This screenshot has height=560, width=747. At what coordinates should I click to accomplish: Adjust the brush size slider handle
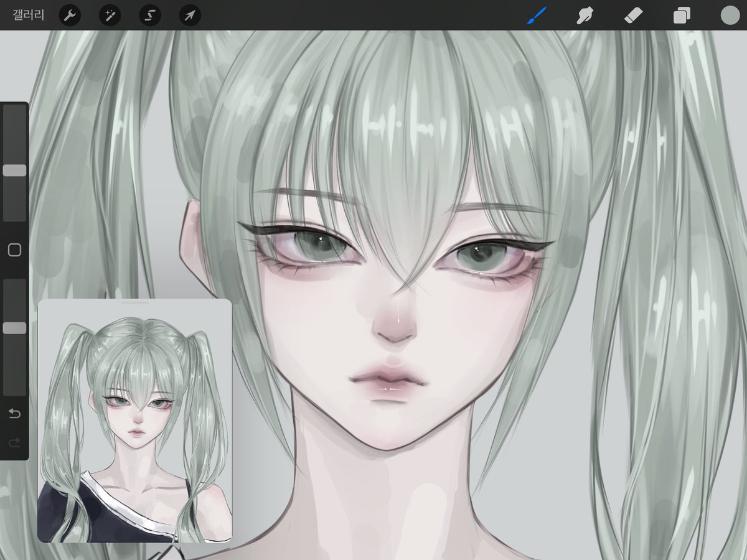click(x=14, y=170)
